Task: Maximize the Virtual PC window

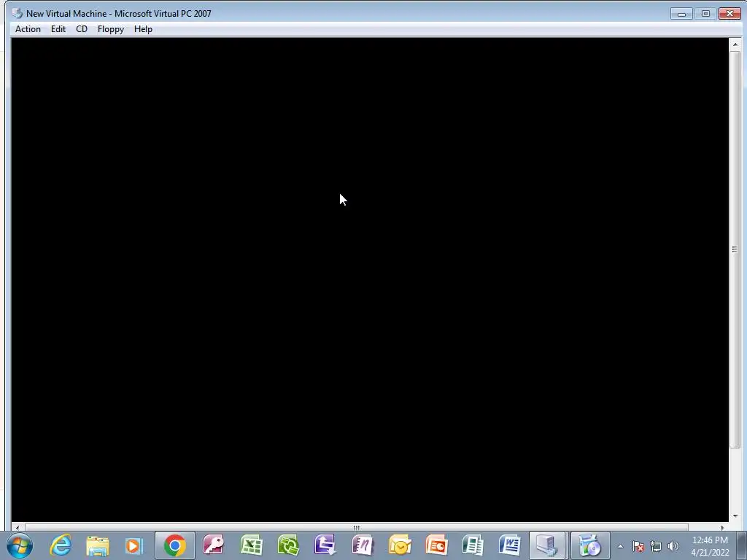Action: tap(705, 14)
